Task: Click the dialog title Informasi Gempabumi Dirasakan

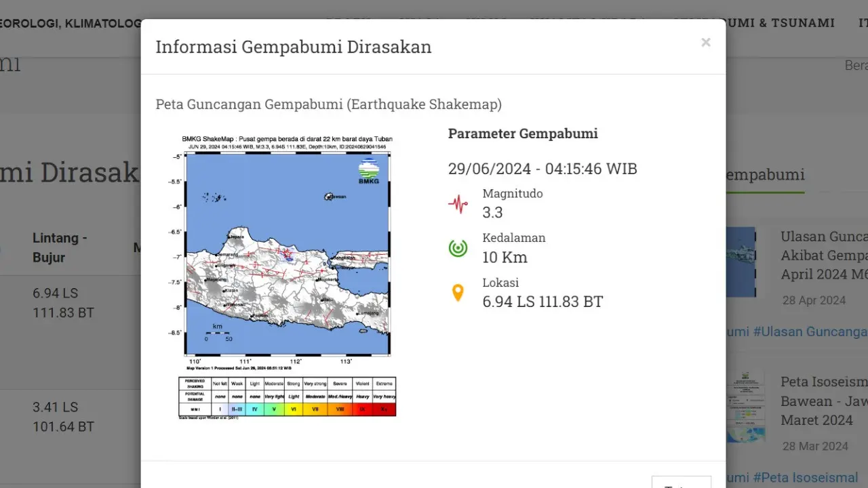Action: [x=294, y=47]
